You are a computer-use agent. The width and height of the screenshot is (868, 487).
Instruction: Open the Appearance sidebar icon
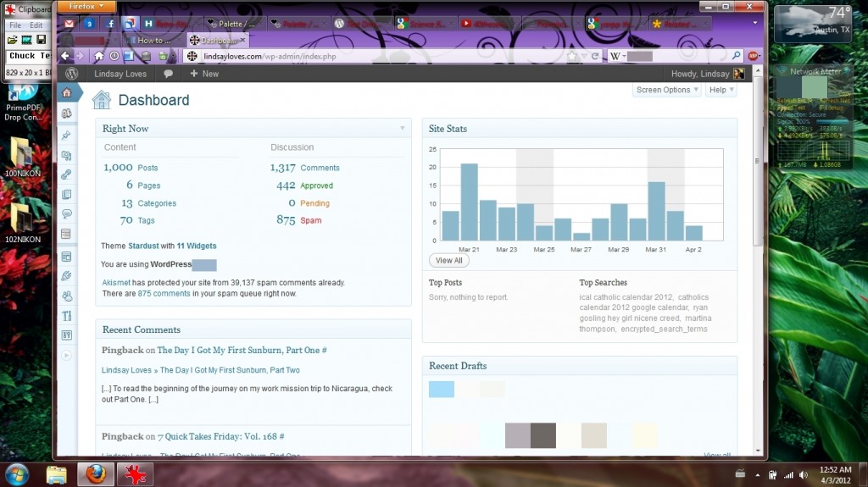[x=67, y=257]
